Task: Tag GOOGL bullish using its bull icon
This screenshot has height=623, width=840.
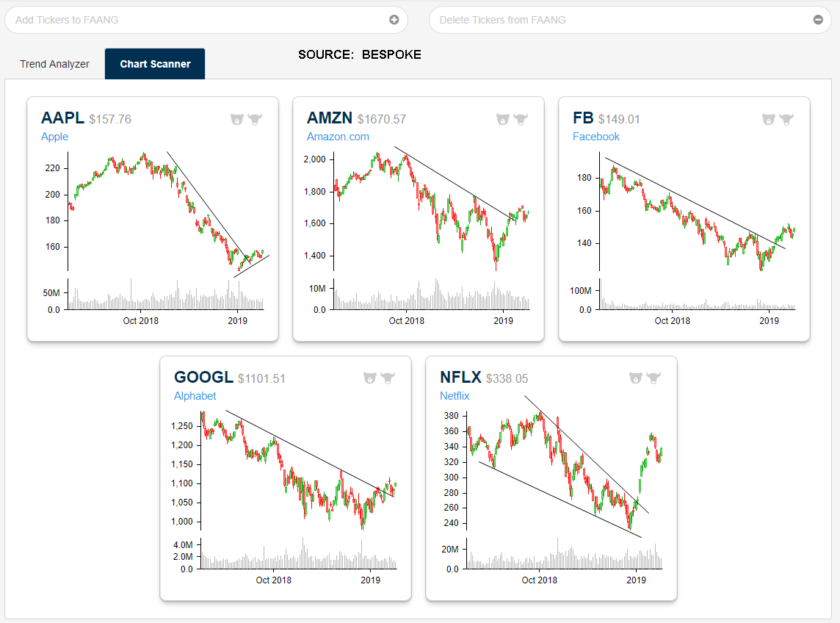Action: point(388,378)
